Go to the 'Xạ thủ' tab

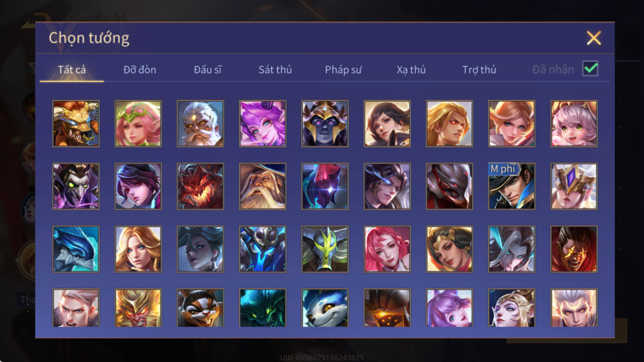coord(411,70)
